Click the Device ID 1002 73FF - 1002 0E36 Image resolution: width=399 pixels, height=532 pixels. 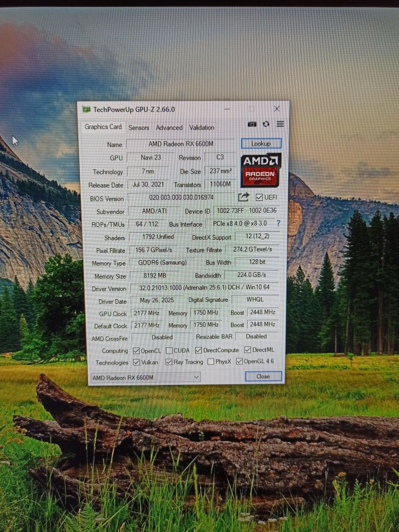(x=246, y=210)
